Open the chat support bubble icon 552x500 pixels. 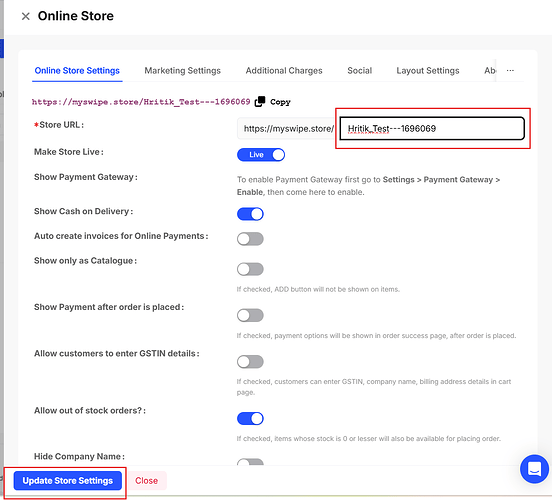click(x=534, y=469)
